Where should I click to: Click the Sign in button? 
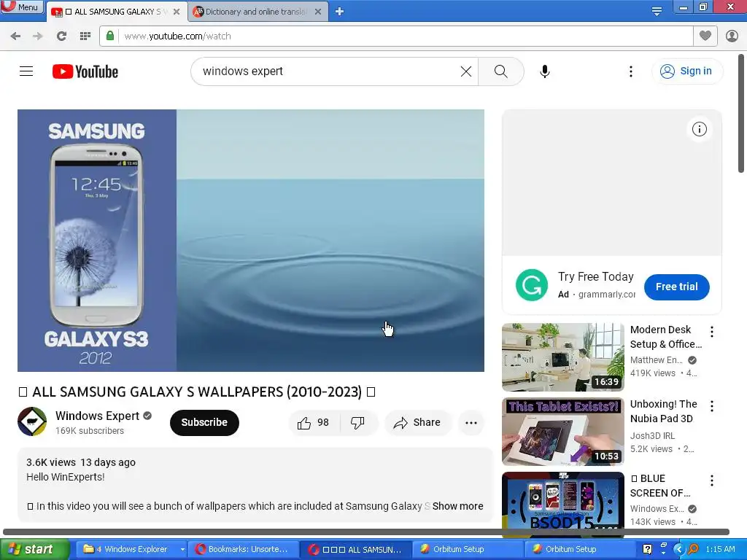point(687,71)
